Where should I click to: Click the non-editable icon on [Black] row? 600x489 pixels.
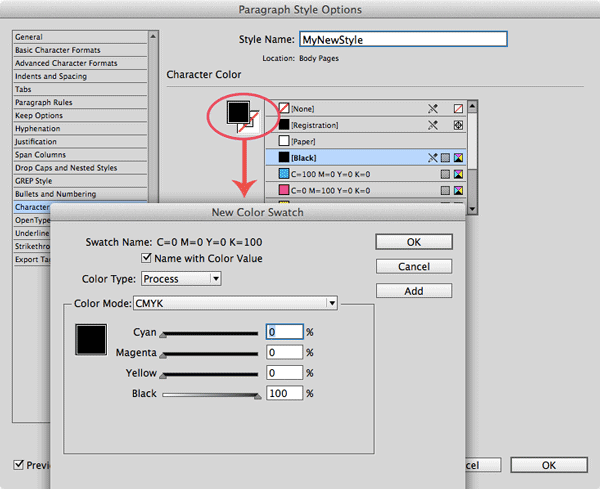tap(433, 158)
